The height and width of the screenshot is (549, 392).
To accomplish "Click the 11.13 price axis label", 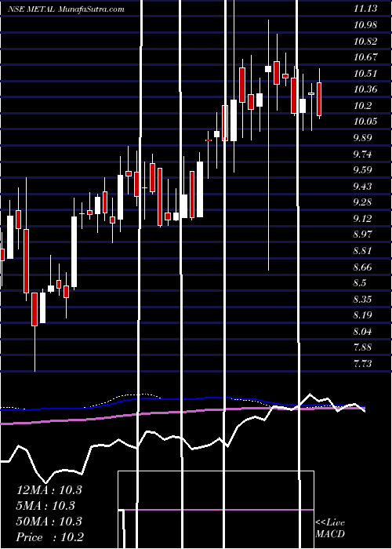I will point(365,9).
